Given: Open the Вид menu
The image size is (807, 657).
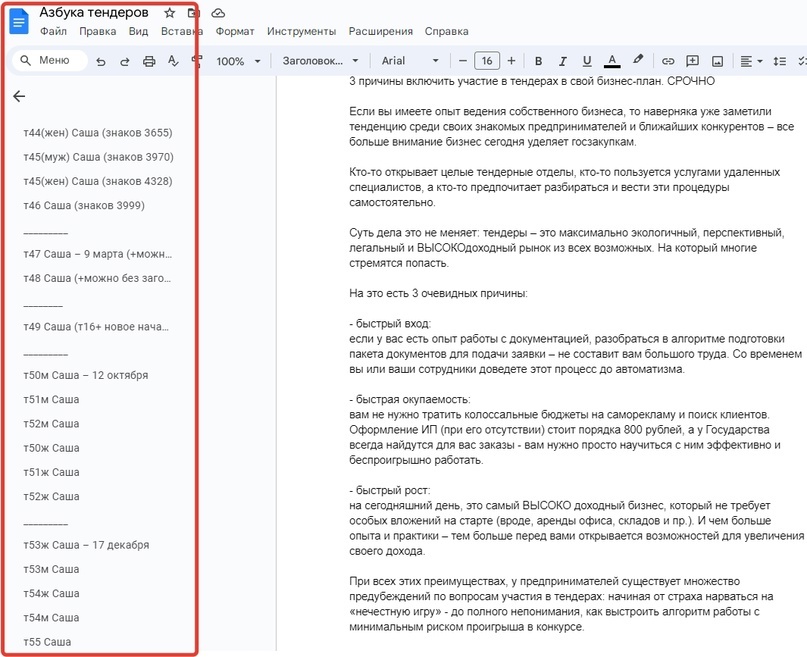Looking at the screenshot, I should (x=138, y=31).
